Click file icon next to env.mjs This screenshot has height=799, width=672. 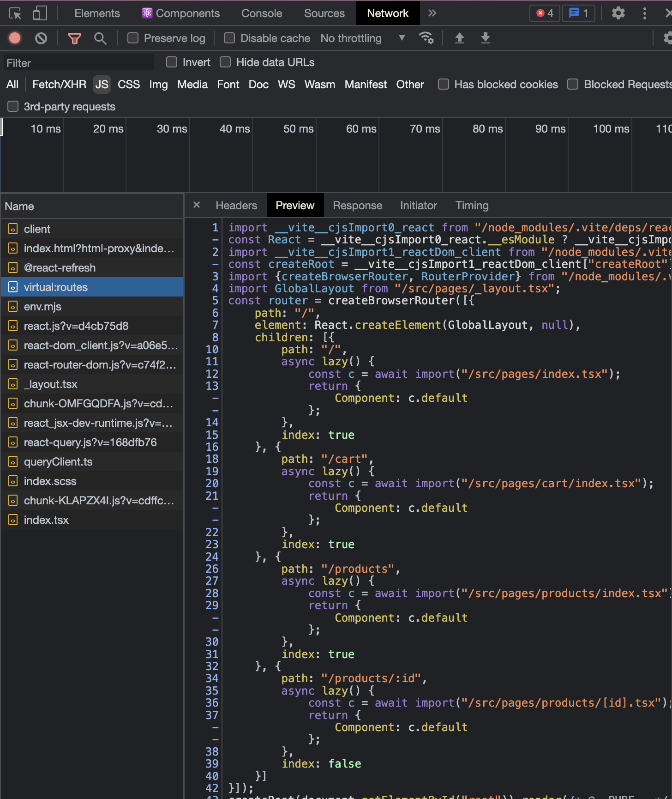pos(13,307)
